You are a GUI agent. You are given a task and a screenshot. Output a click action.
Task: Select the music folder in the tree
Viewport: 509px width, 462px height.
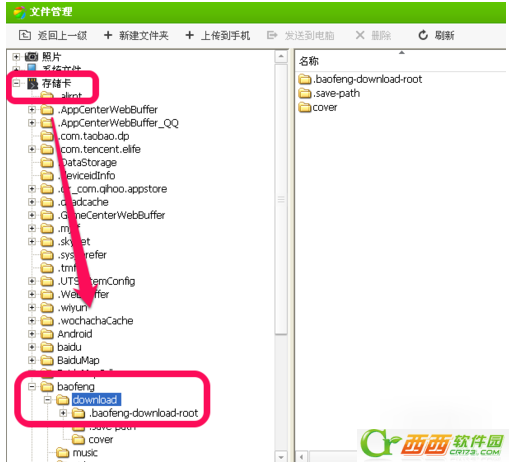pos(85,453)
